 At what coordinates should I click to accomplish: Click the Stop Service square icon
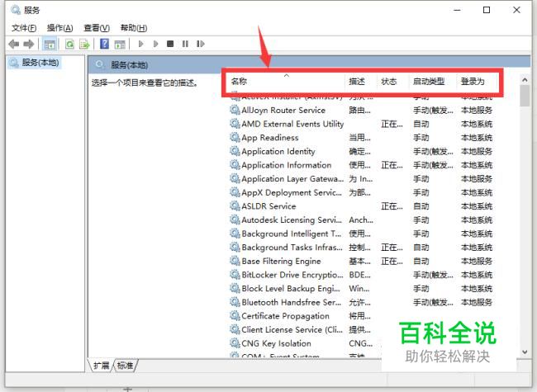(x=170, y=44)
